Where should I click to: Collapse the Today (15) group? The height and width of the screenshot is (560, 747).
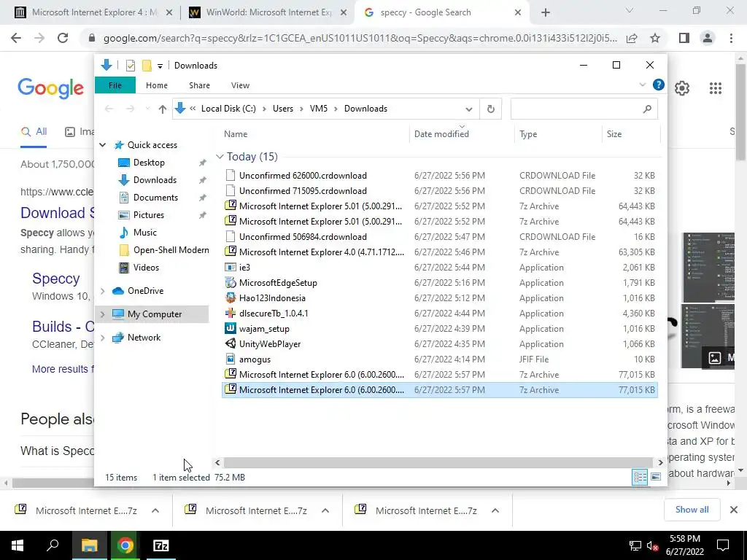click(220, 157)
